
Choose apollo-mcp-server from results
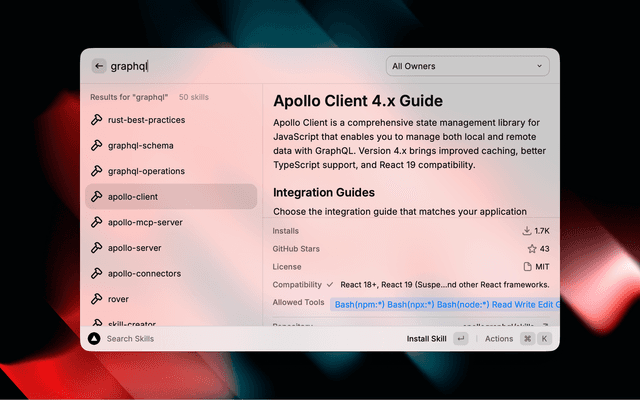pos(145,222)
